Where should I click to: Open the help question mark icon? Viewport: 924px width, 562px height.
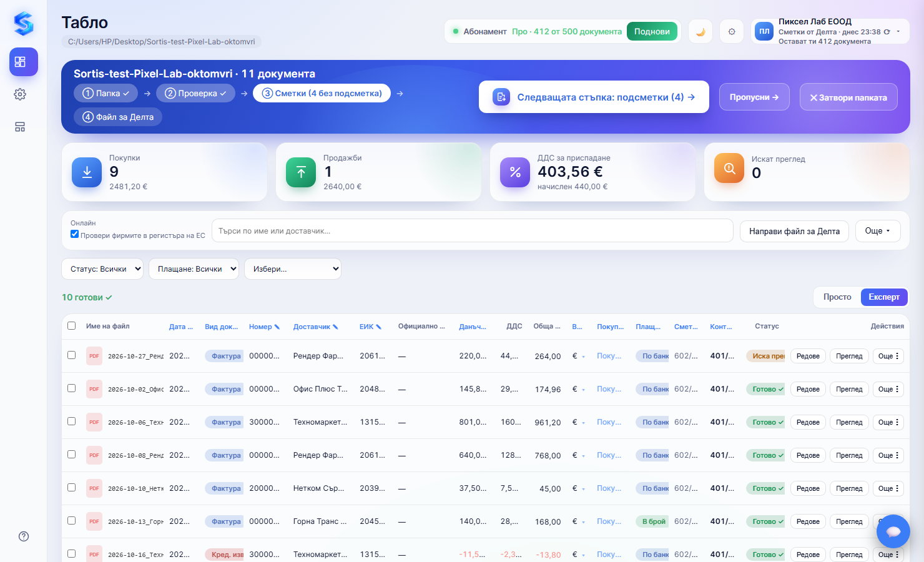(x=24, y=536)
